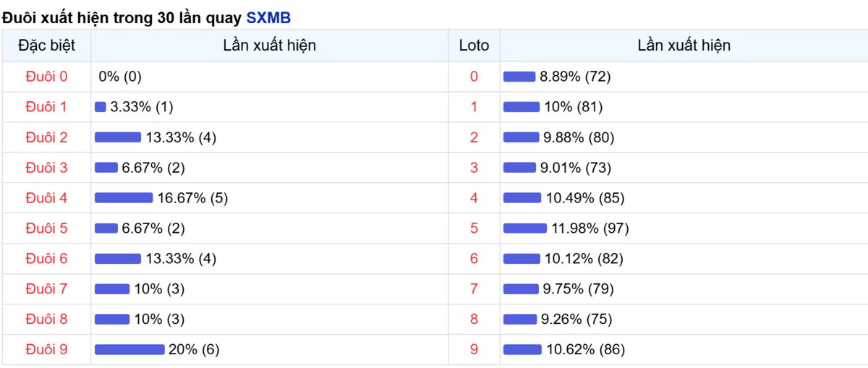Click the Lần xuất hiện header beside Loto
This screenshot has width=868, height=368.
click(x=684, y=46)
